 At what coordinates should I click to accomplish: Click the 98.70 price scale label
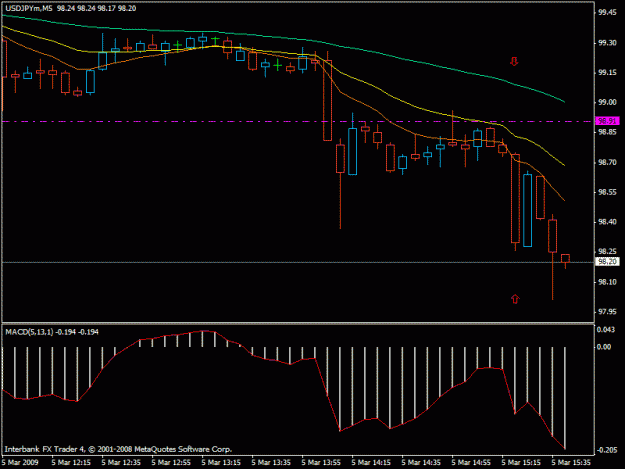(x=607, y=162)
